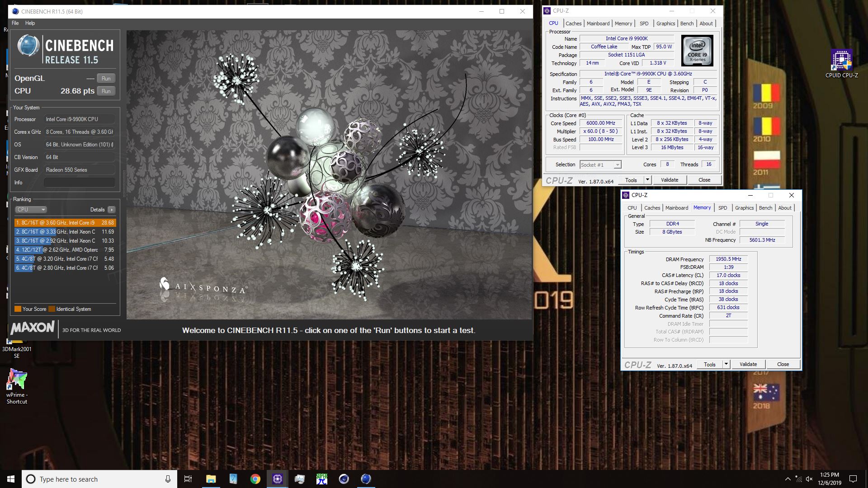Open the Windows Start menu
The width and height of the screenshot is (868, 488).
[11, 479]
